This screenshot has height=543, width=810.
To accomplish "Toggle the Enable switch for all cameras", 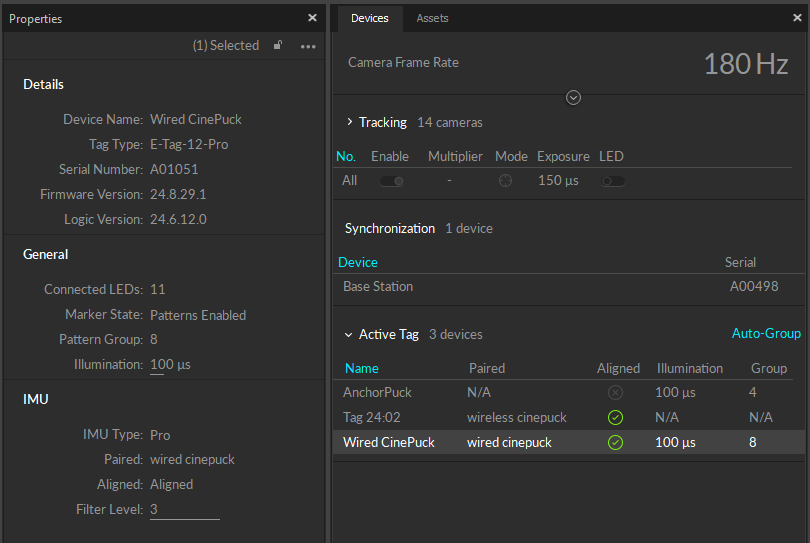I will [x=391, y=181].
